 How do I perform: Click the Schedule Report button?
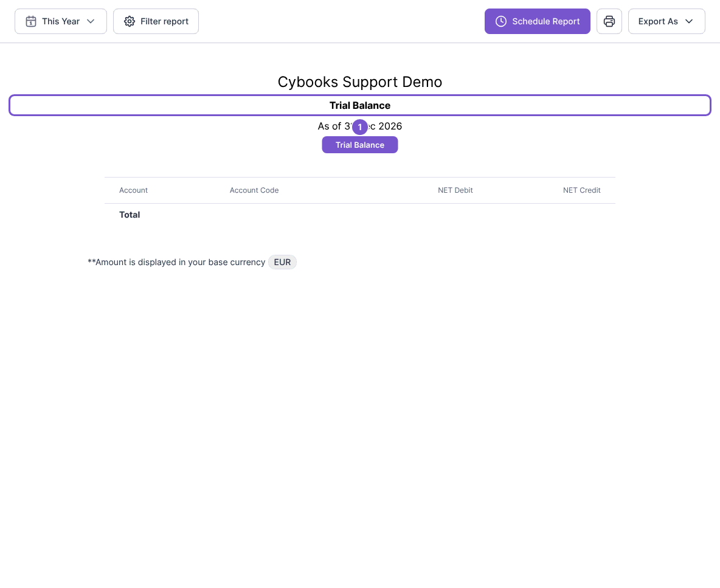click(537, 21)
